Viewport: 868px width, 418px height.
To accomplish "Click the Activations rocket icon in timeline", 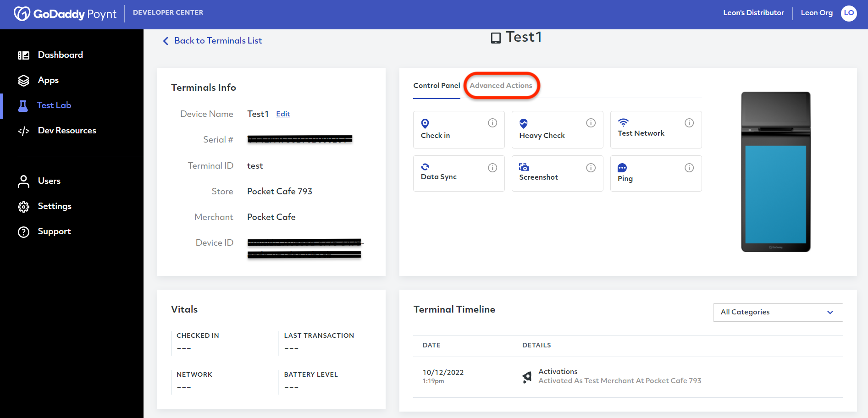I will click(527, 377).
